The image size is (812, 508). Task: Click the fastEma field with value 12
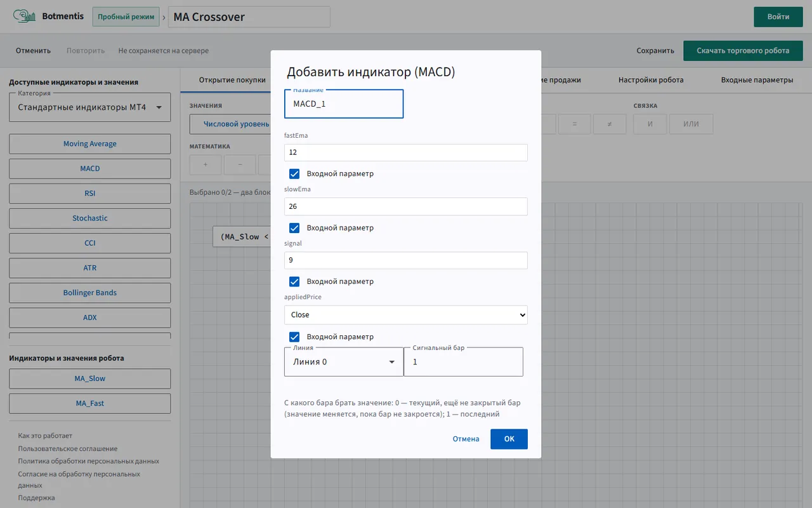click(x=406, y=152)
